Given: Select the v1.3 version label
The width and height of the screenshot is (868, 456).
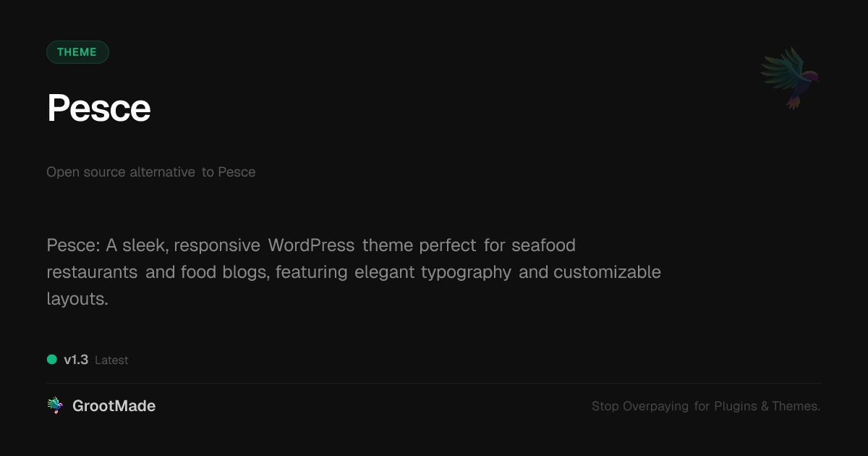Looking at the screenshot, I should coord(76,359).
